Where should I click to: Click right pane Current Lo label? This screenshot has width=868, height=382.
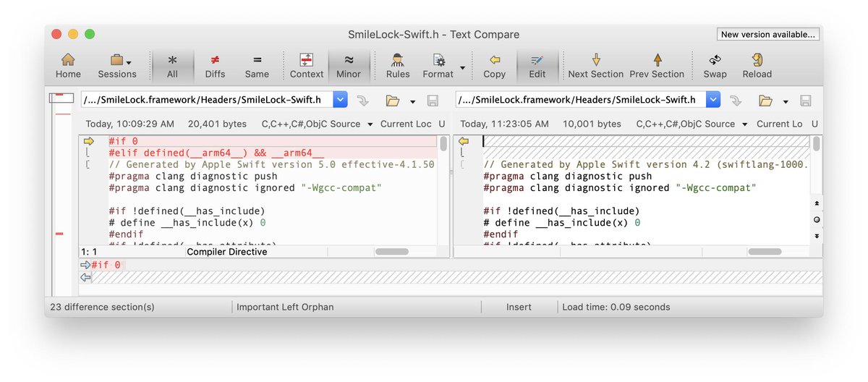click(x=780, y=124)
